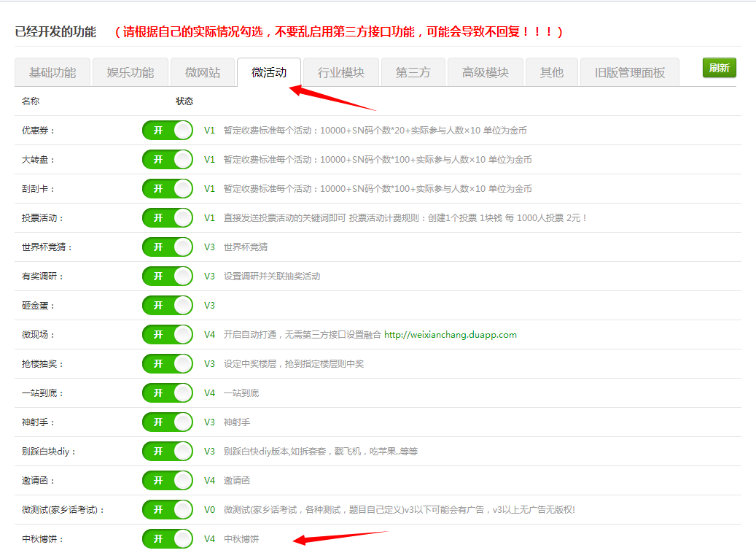Disable the 中秋博饼 toggle
Image resolution: width=756 pixels, height=553 pixels.
168,539
